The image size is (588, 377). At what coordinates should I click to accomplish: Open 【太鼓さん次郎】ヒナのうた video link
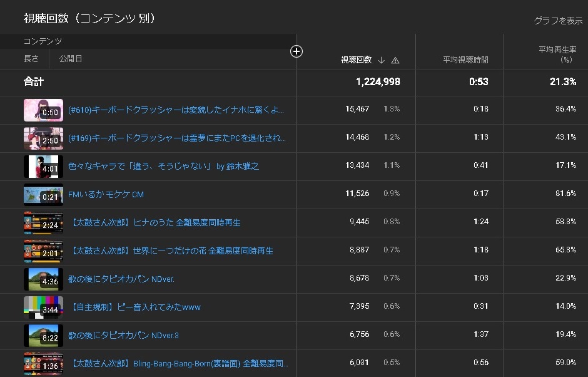pyautogui.click(x=155, y=222)
